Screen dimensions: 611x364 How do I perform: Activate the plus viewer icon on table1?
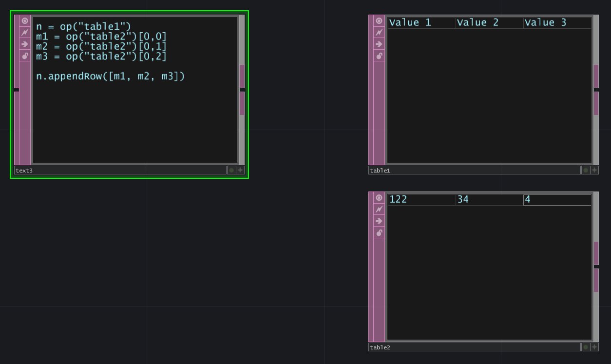tap(594, 170)
